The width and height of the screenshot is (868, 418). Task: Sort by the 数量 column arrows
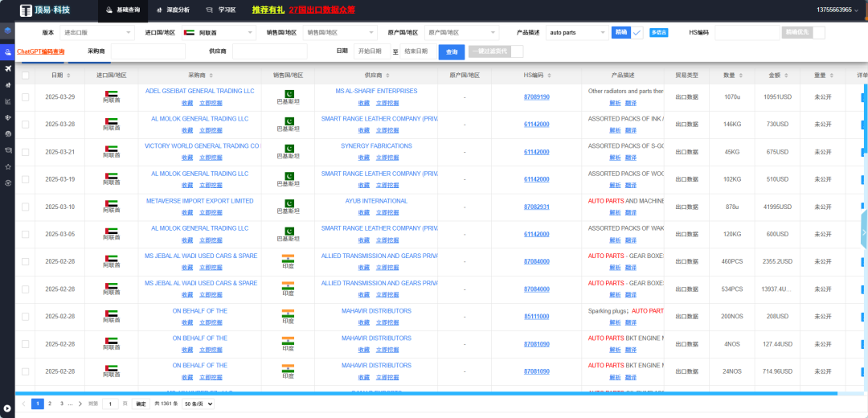tap(743, 76)
